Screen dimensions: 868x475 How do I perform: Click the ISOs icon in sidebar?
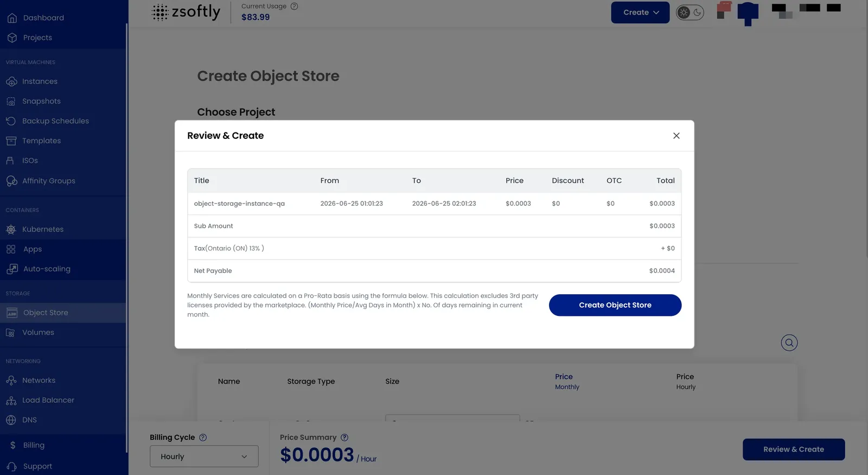coord(10,161)
